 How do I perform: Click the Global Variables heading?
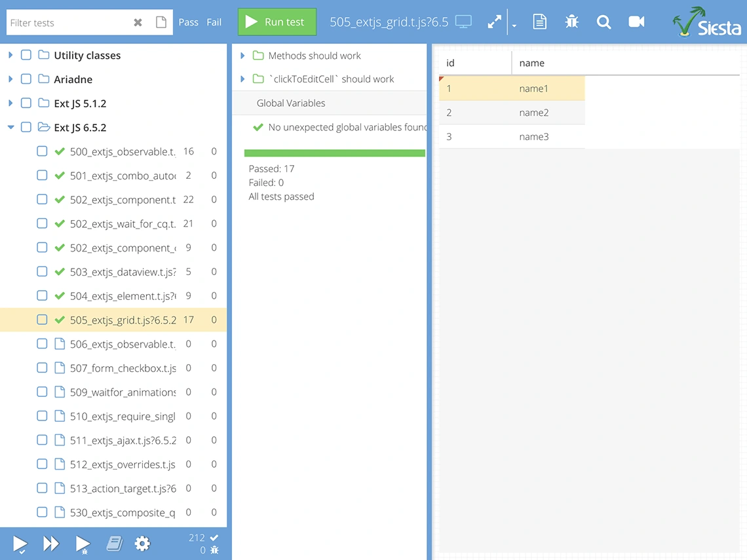[x=290, y=103]
